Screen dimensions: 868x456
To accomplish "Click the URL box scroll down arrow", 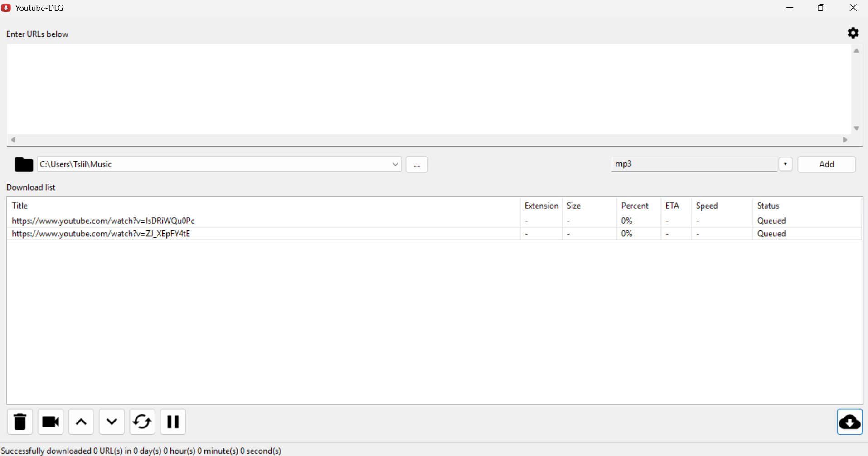I will tap(856, 128).
